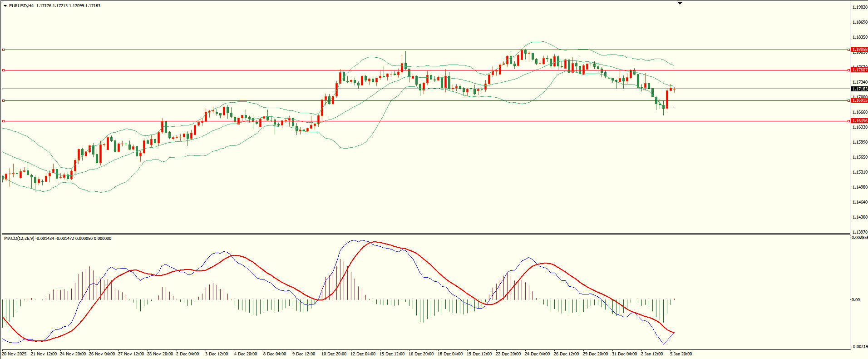Expand the arrow beside EURUSD,H4
The width and height of the screenshot is (868, 359).
pos(5,6)
